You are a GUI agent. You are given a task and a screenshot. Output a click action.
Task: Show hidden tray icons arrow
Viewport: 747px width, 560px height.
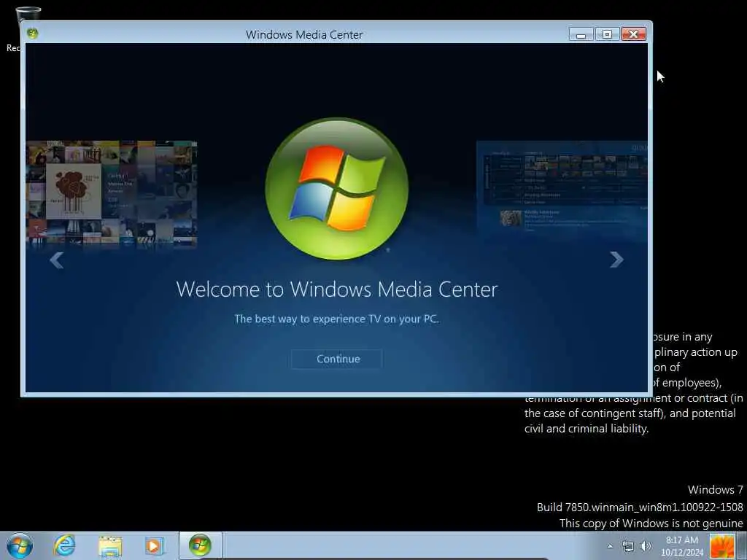[x=610, y=546]
